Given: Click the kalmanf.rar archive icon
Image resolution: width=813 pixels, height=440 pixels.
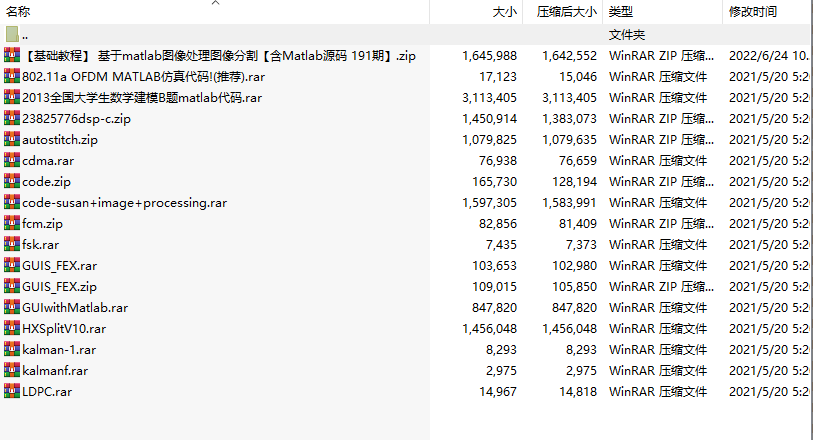Looking at the screenshot, I should tap(12, 371).
